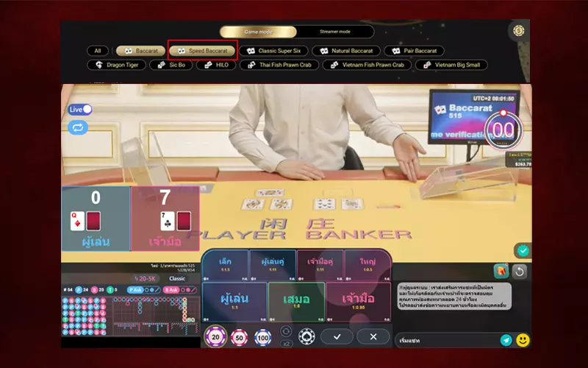The width and height of the screenshot is (588, 368).
Task: Select the Dragon Tiger game tab
Action: (x=117, y=65)
